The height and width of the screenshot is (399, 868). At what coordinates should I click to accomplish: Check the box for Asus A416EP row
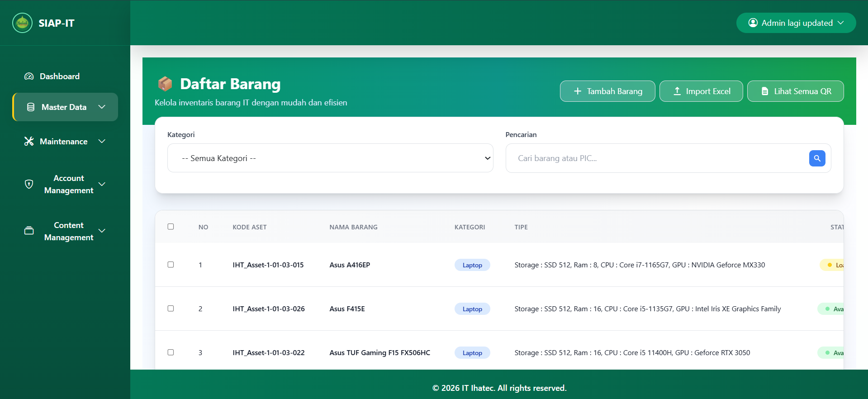(x=171, y=265)
